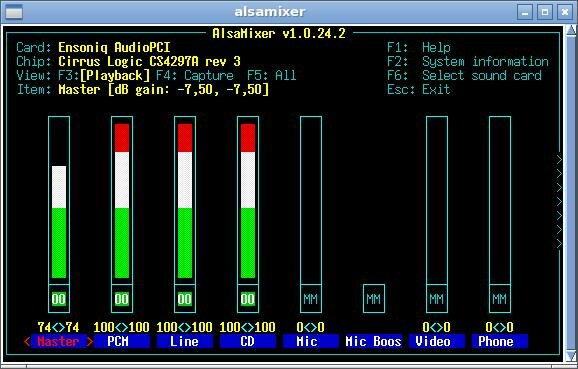Click the Master dB gain item text
578x369 pixels.
click(164, 90)
